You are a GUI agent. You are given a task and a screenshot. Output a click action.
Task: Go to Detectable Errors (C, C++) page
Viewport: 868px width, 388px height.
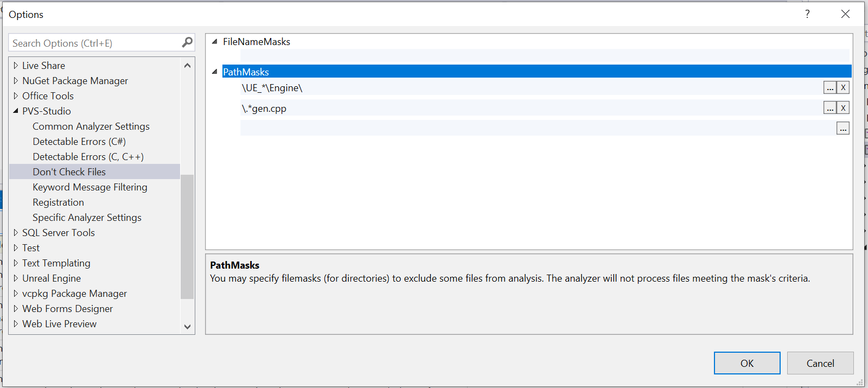coord(88,157)
